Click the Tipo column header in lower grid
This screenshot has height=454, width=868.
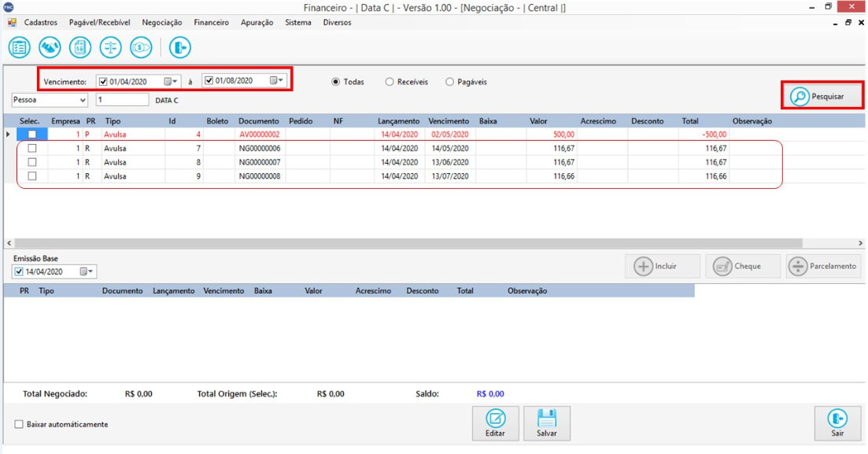46,290
